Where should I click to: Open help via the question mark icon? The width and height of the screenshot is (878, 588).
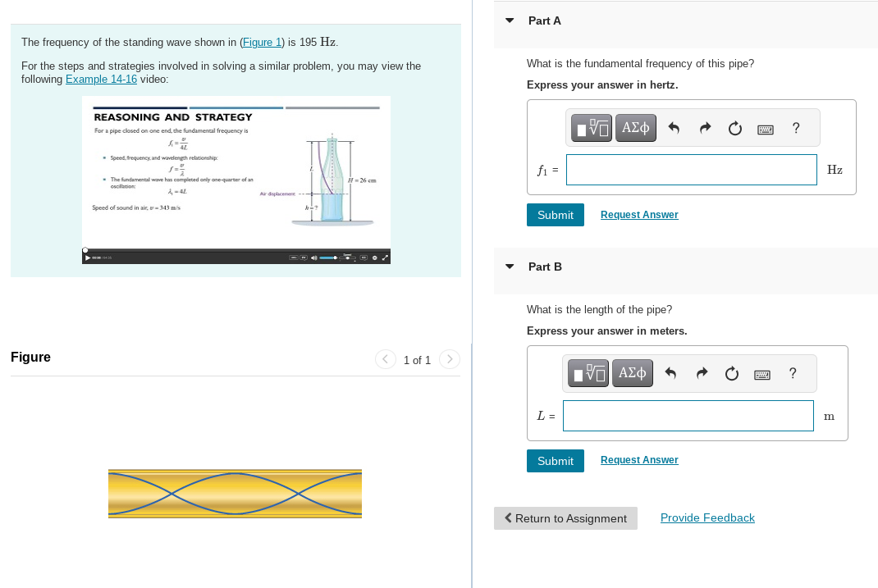pyautogui.click(x=794, y=128)
